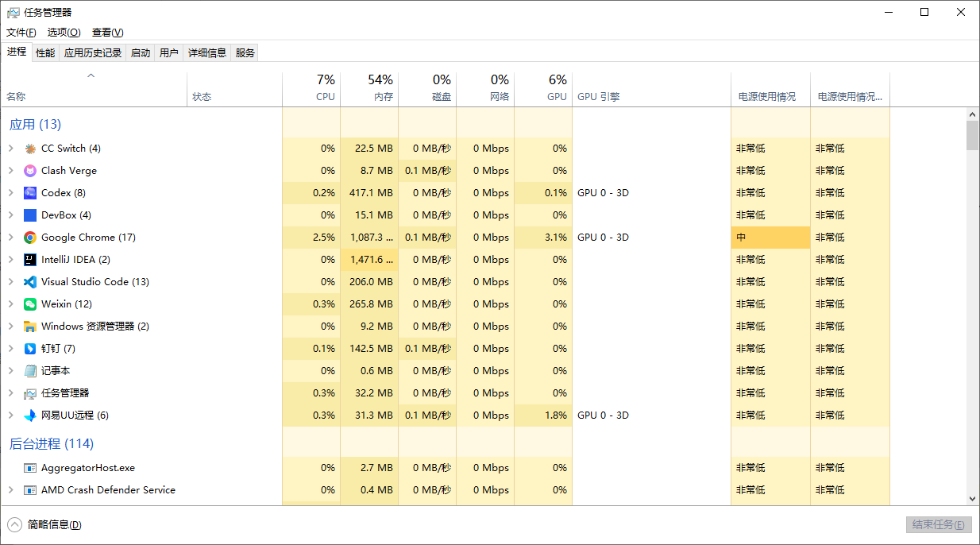Click the IntelliJ IDEA app icon
The width and height of the screenshot is (980, 545).
tap(30, 260)
